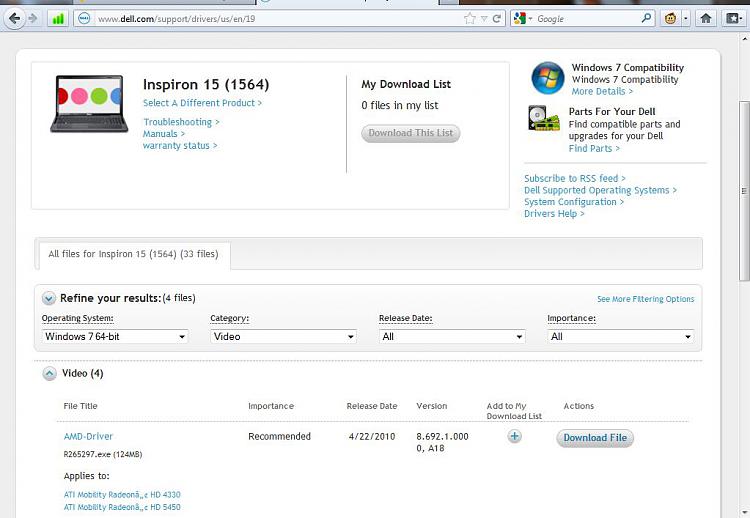Open More Details for Windows 7 Compatibility
The width and height of the screenshot is (750, 518).
tap(602, 91)
